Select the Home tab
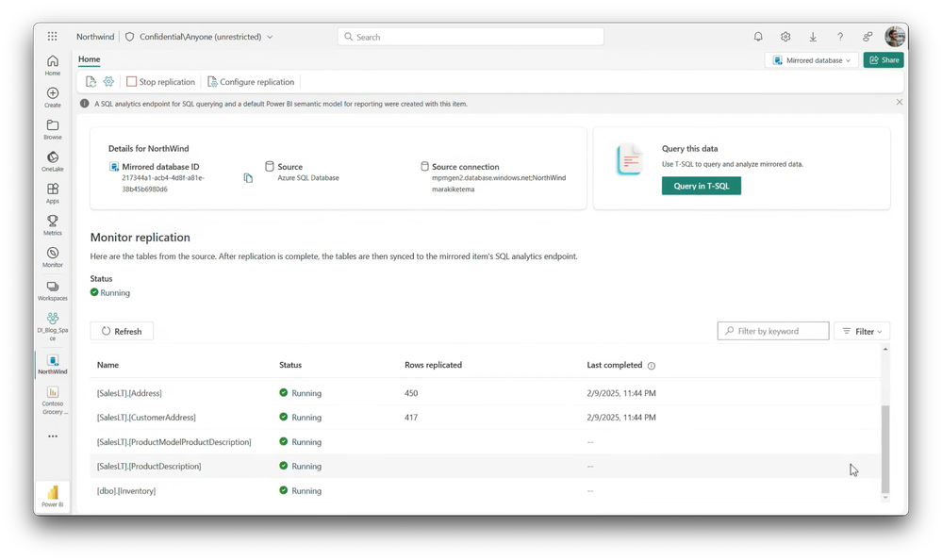Screen dimensions: 942x560 (89, 58)
